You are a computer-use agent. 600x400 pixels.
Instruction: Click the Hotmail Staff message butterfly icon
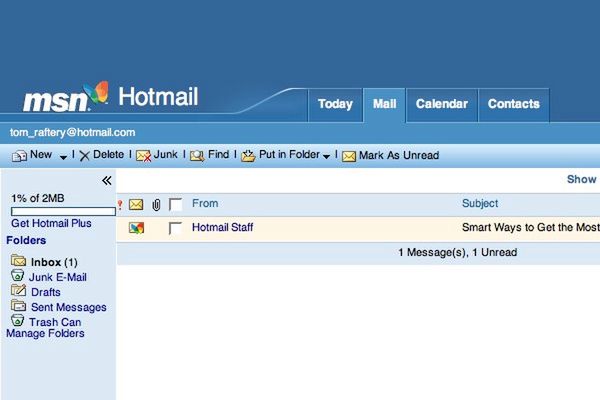pyautogui.click(x=136, y=228)
